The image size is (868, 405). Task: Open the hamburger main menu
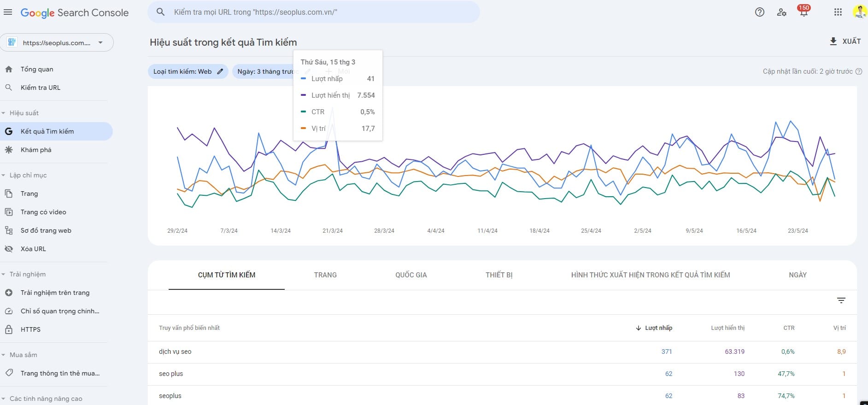(x=8, y=12)
